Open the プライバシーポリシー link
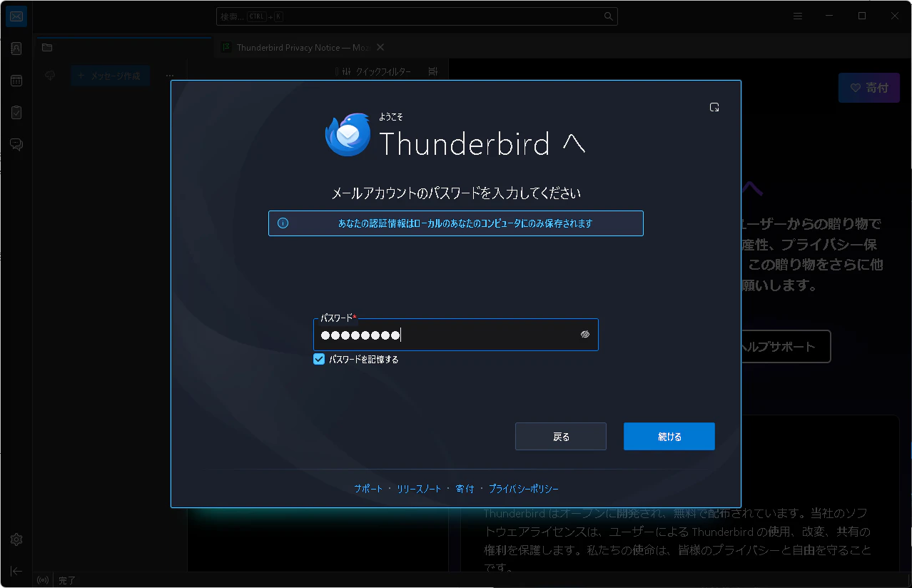912x588 pixels. click(x=524, y=489)
